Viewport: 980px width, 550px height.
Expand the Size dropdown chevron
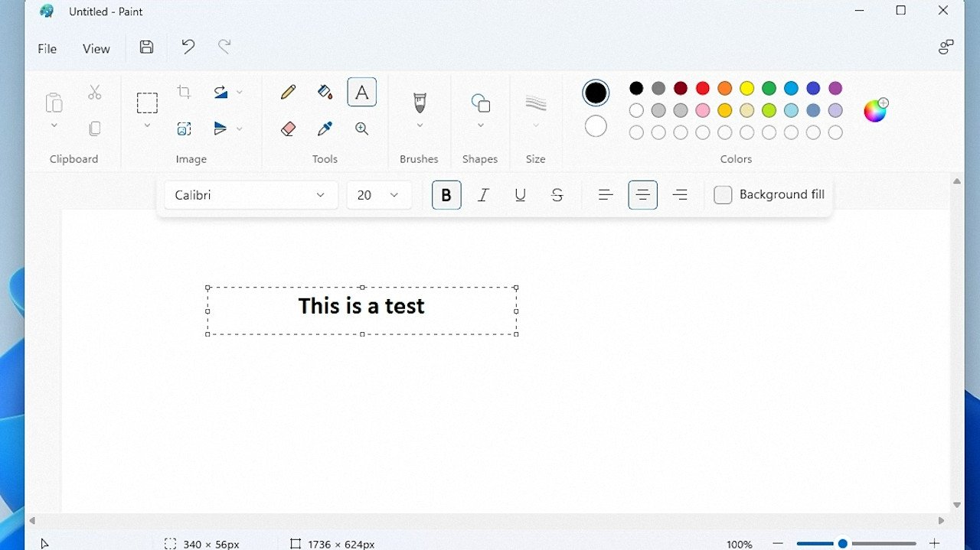click(x=536, y=125)
